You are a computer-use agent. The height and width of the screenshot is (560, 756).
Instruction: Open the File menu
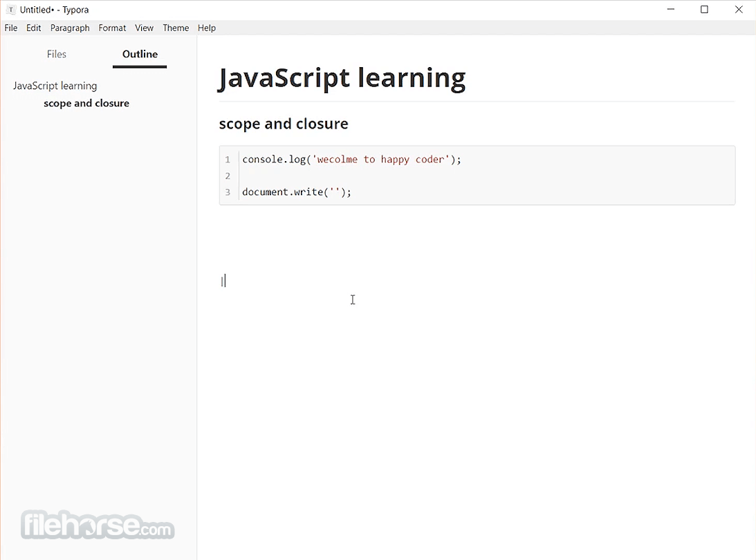(x=11, y=28)
